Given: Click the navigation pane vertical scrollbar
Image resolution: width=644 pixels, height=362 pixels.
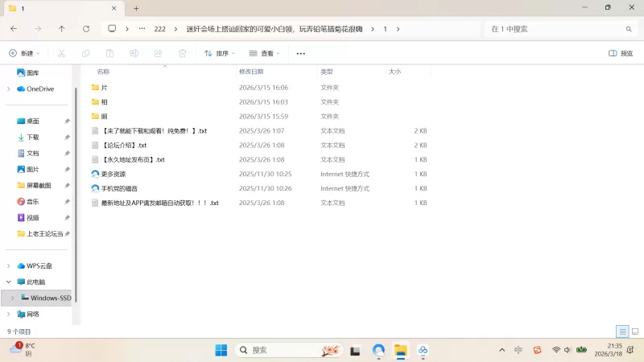Looking at the screenshot, I should click(x=76, y=193).
